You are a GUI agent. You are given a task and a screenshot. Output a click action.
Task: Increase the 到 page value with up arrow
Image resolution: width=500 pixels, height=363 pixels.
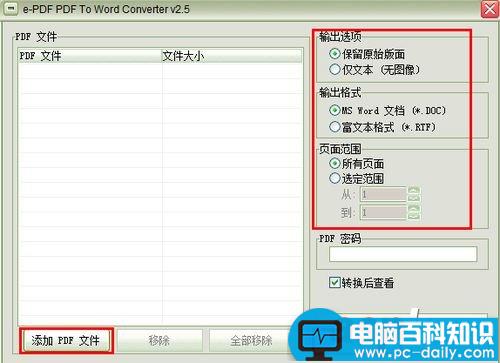click(x=414, y=209)
